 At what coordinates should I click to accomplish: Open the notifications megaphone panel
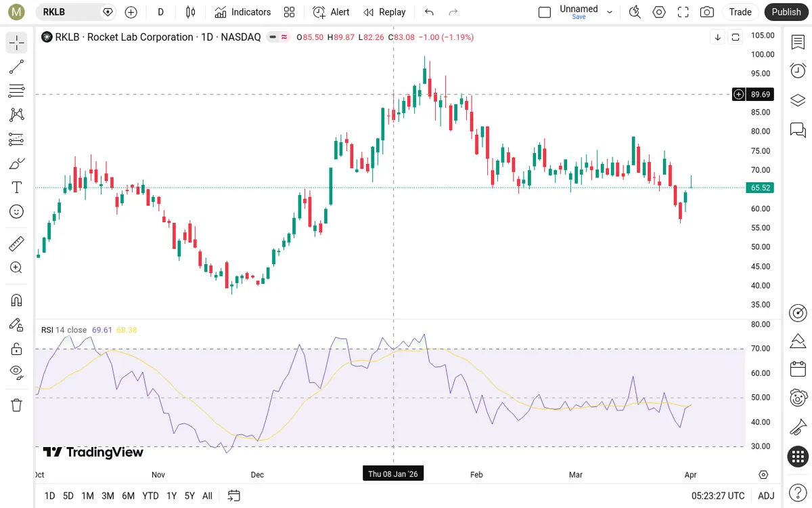click(x=798, y=427)
